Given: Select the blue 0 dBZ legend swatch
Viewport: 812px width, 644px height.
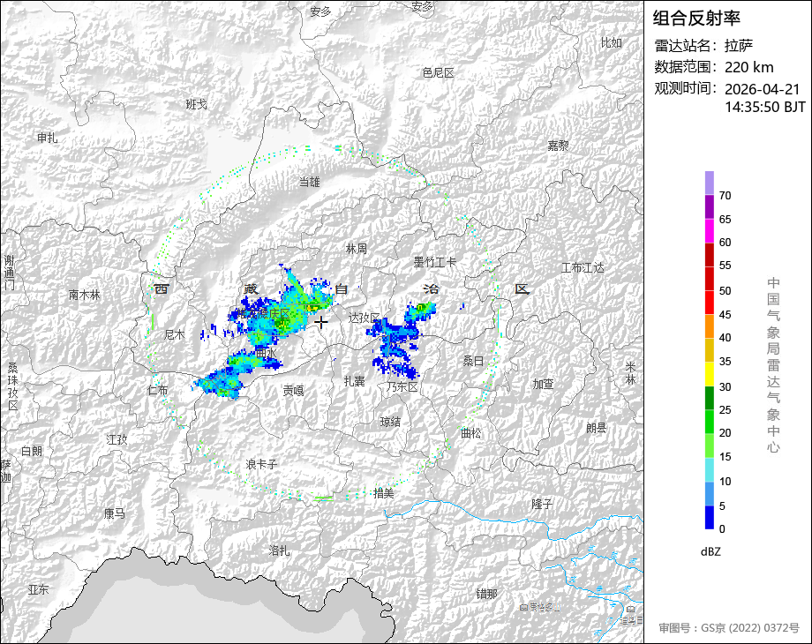Looking at the screenshot, I should pos(710,517).
